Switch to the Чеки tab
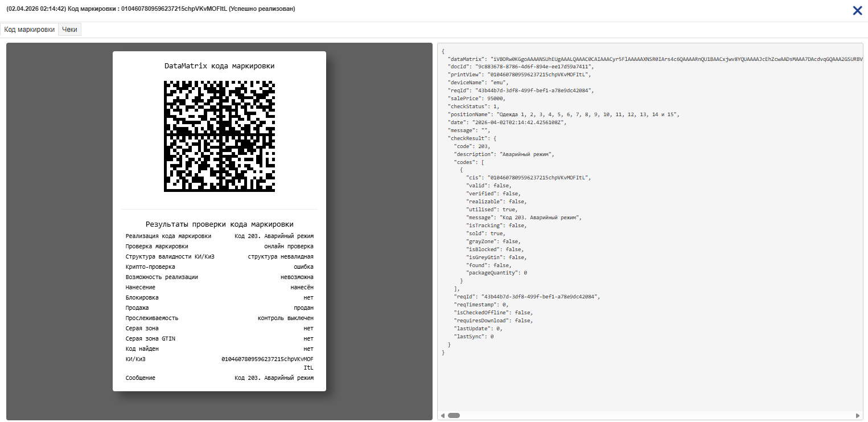868x422 pixels. tap(69, 30)
